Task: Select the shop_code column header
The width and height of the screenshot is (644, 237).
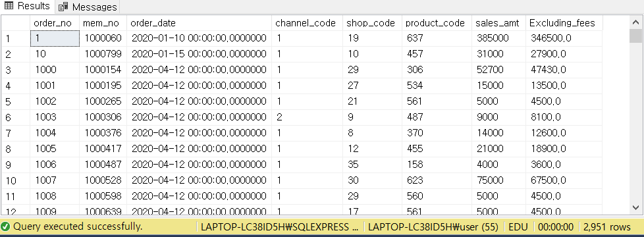Action: pyautogui.click(x=373, y=23)
